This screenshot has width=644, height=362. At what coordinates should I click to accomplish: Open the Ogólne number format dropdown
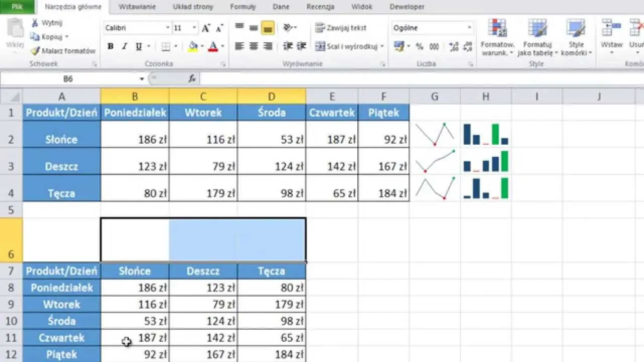click(x=469, y=28)
